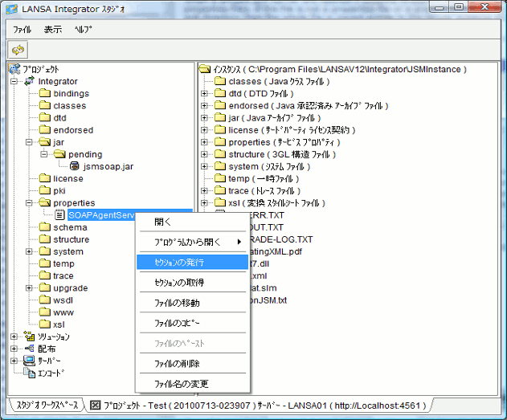Select the www folder icon

45,312
